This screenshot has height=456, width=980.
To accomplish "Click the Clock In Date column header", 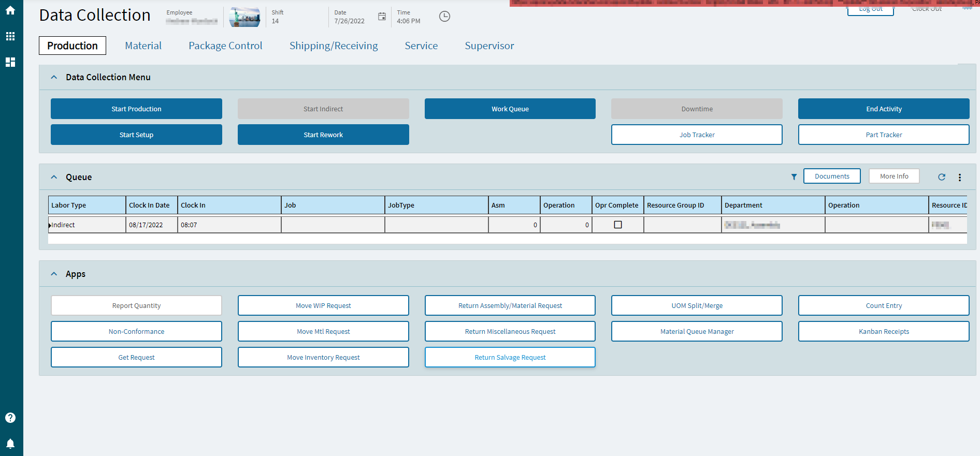I will tap(152, 205).
